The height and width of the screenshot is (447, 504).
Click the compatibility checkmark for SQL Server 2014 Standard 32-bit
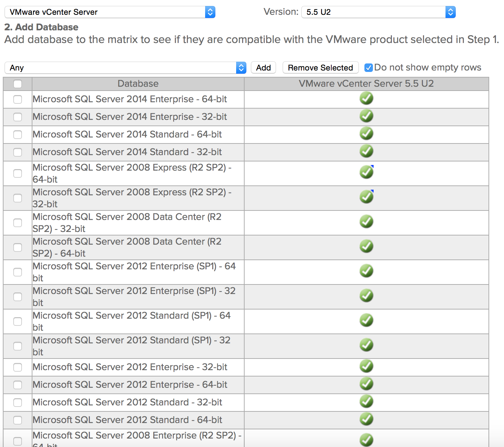[366, 151]
